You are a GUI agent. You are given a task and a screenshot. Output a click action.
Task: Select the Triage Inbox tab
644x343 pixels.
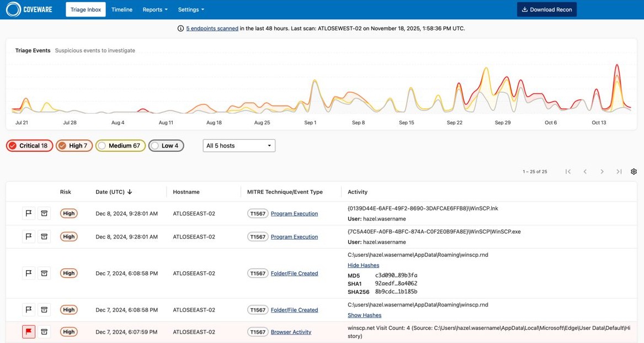(x=85, y=9)
